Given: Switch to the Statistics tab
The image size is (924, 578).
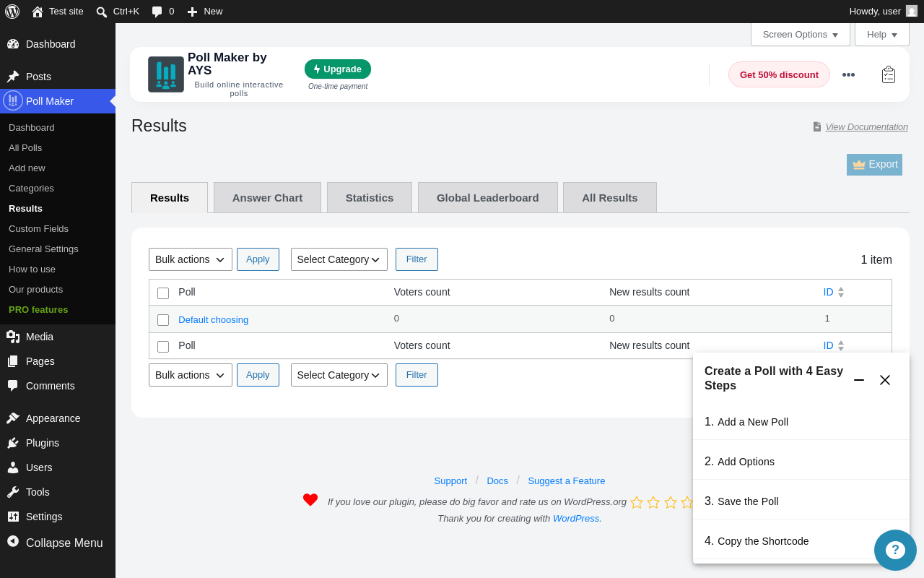Looking at the screenshot, I should click(x=370, y=197).
